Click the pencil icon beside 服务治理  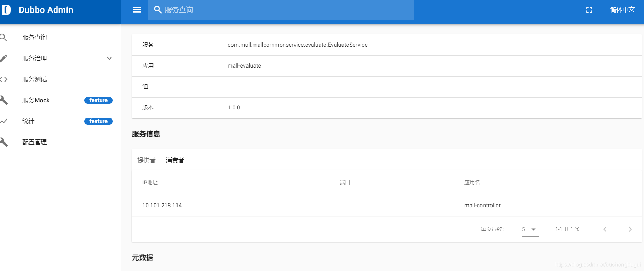pos(3,58)
